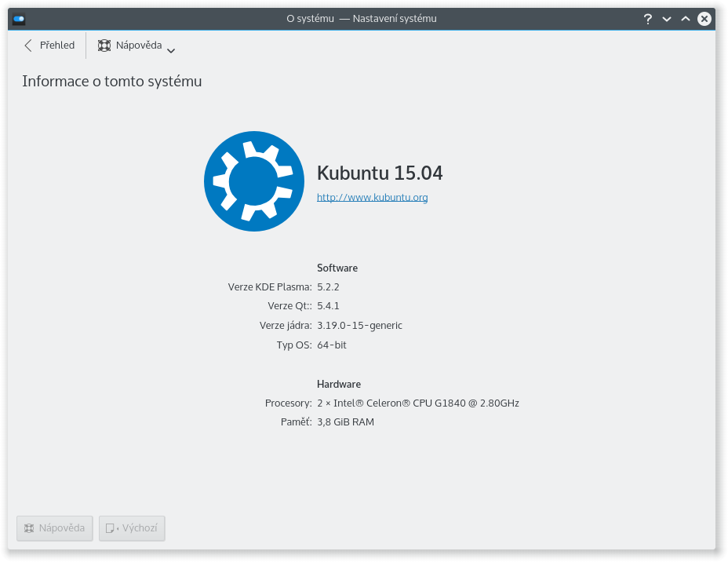
Task: Click the system settings icon in the title bar
Action: [19, 19]
